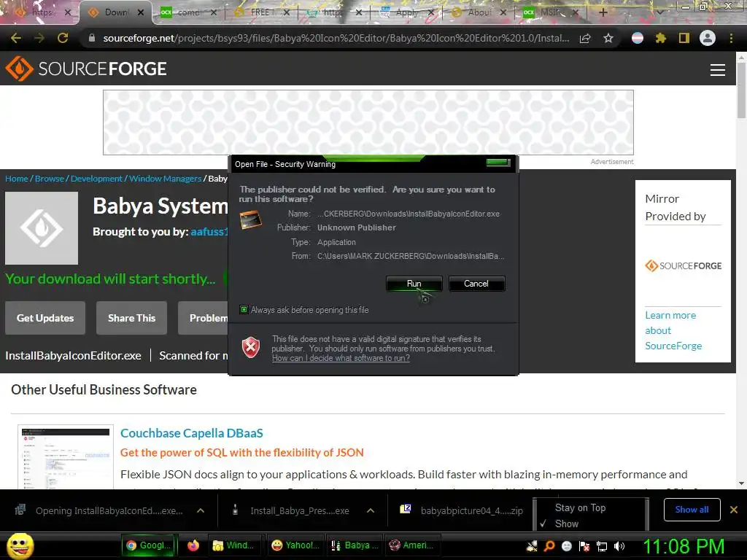Follow the Browse breadcrumb link
This screenshot has width=747, height=560.
click(x=50, y=179)
